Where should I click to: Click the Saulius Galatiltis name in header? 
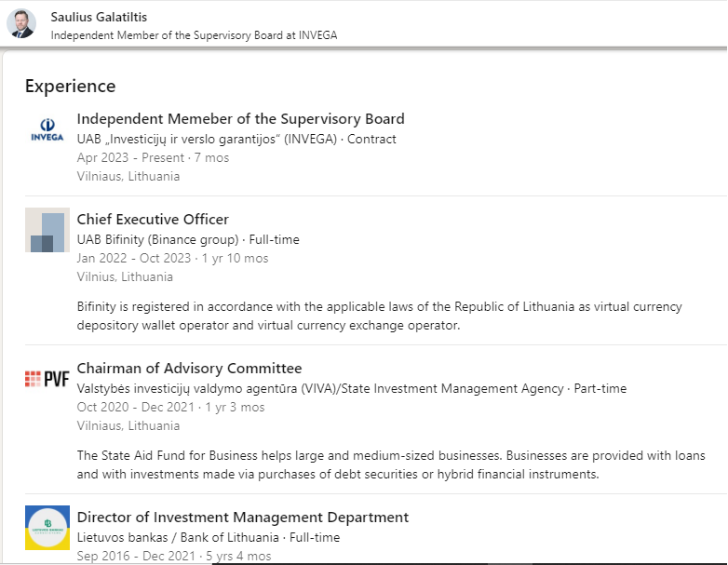pos(99,17)
